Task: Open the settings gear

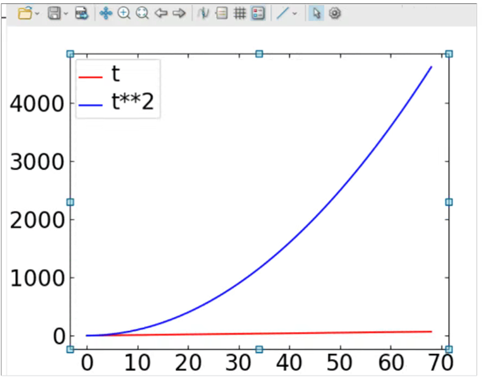Action: point(335,13)
